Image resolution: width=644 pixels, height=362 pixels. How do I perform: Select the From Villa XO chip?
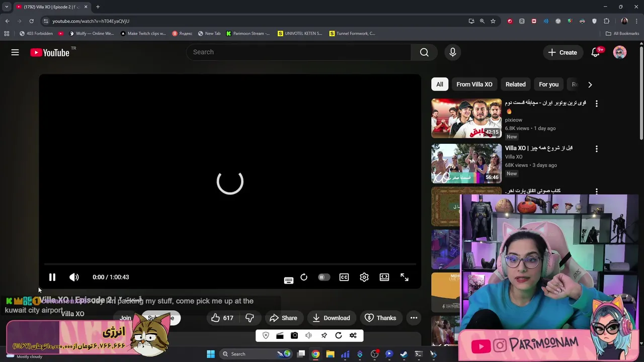point(474,84)
